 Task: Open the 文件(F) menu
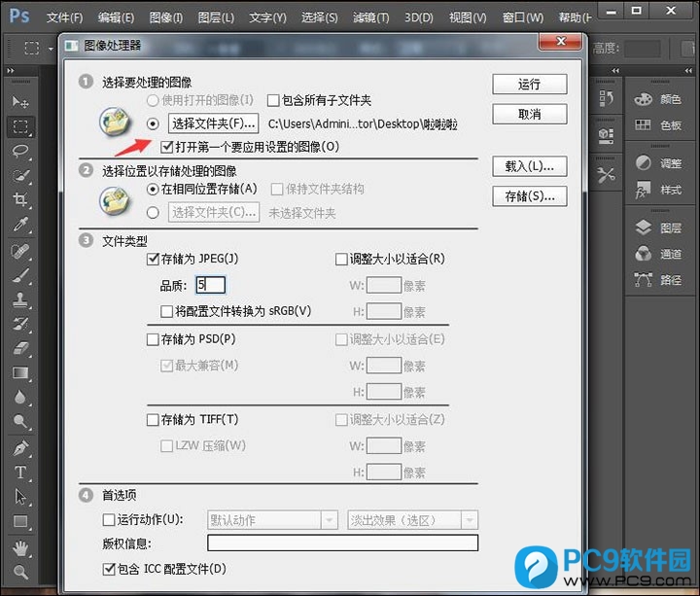[x=65, y=18]
